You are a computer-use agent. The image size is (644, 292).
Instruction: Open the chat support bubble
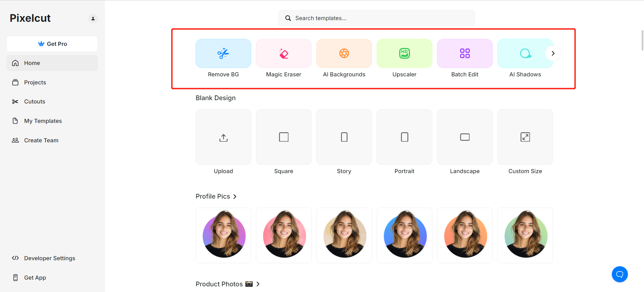click(620, 274)
